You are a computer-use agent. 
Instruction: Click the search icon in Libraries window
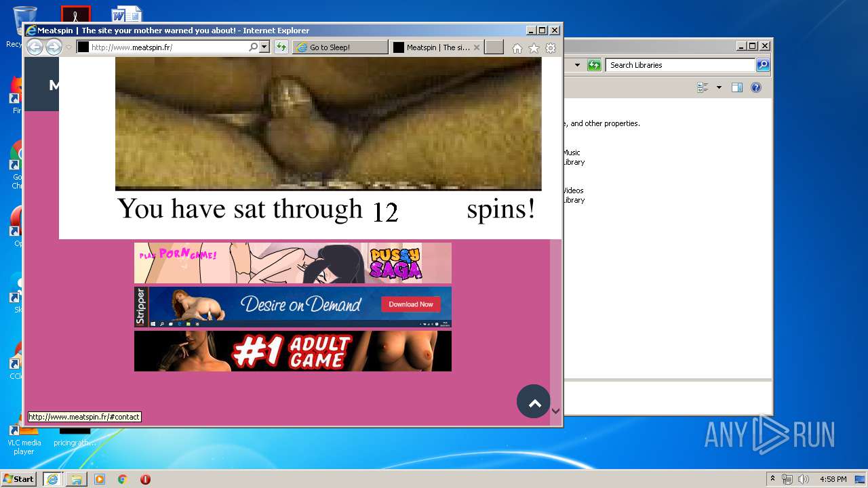763,65
